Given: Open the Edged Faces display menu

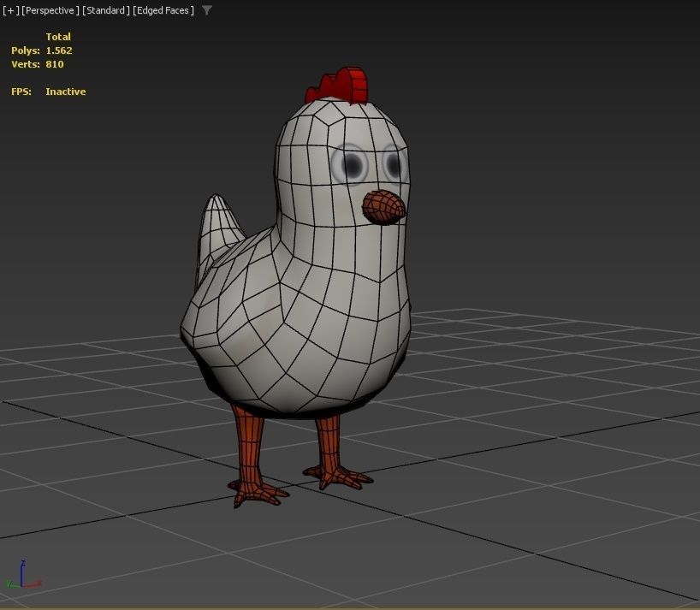Looking at the screenshot, I should [x=163, y=10].
